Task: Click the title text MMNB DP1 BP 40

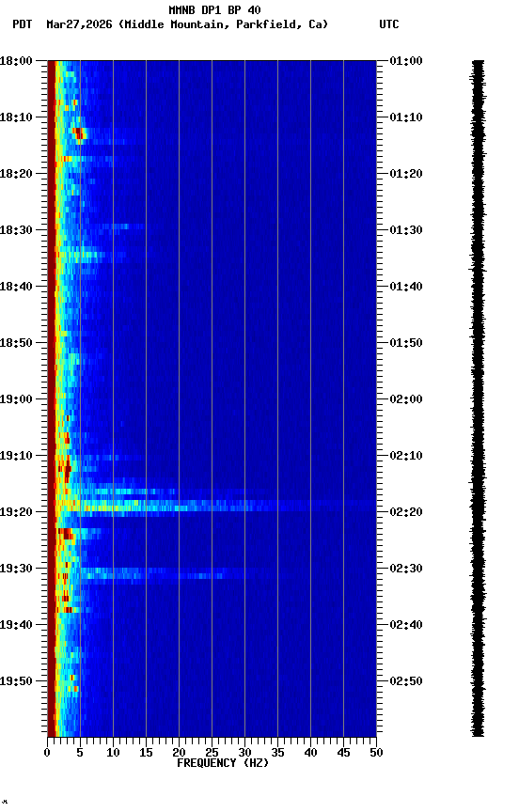Action: point(214,9)
